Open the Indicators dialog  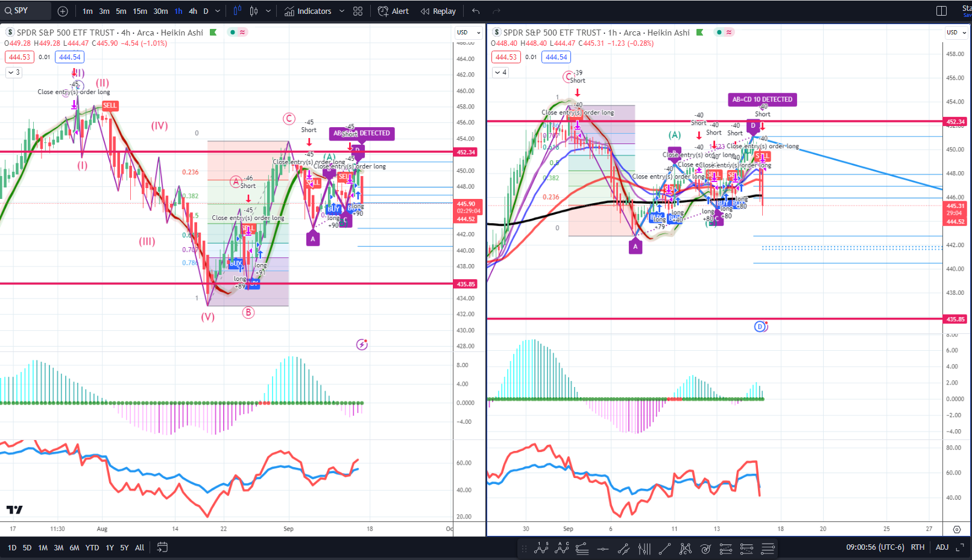pyautogui.click(x=308, y=11)
